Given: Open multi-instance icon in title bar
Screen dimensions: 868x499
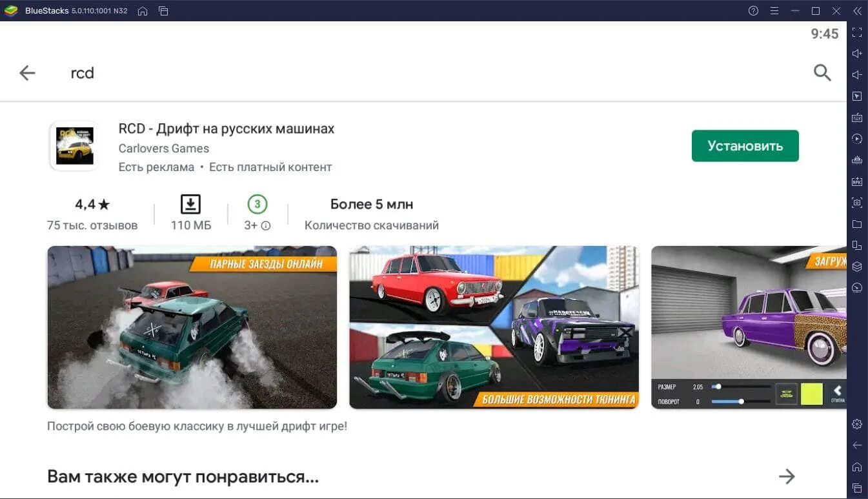Looking at the screenshot, I should tap(163, 11).
